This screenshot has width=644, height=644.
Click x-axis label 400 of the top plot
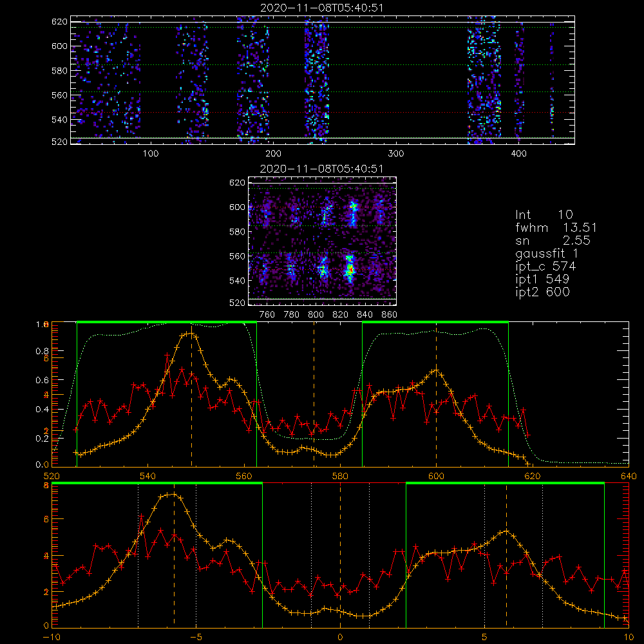coord(518,154)
